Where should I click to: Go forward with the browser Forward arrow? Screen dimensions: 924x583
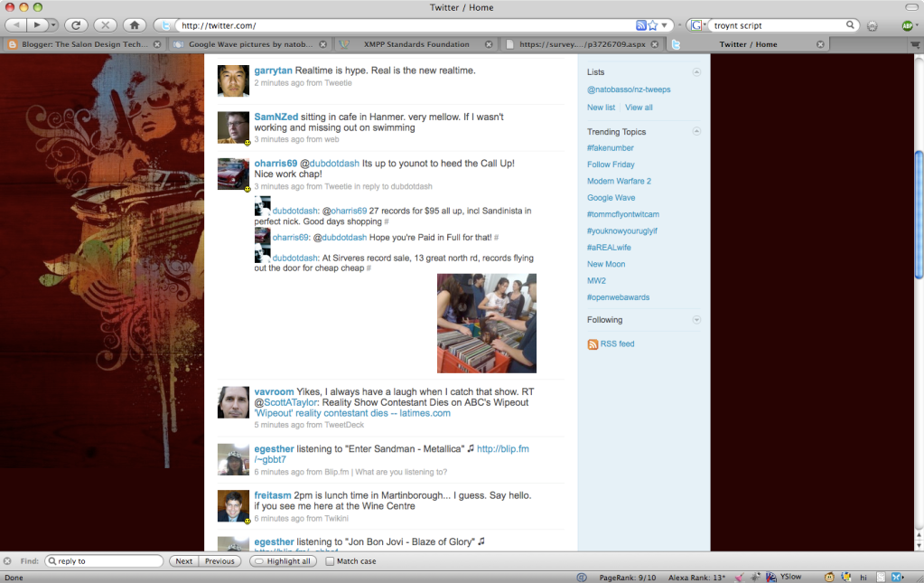point(37,24)
